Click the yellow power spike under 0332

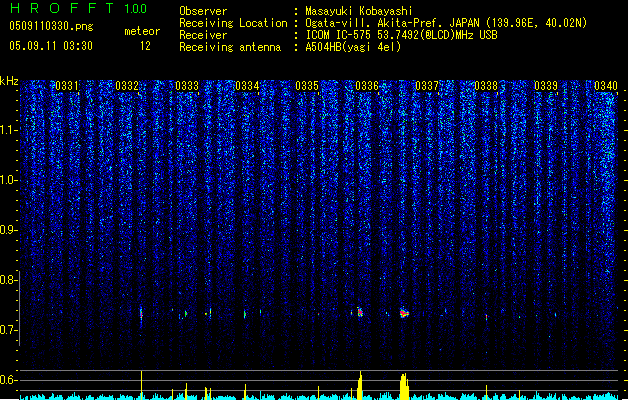141,385
